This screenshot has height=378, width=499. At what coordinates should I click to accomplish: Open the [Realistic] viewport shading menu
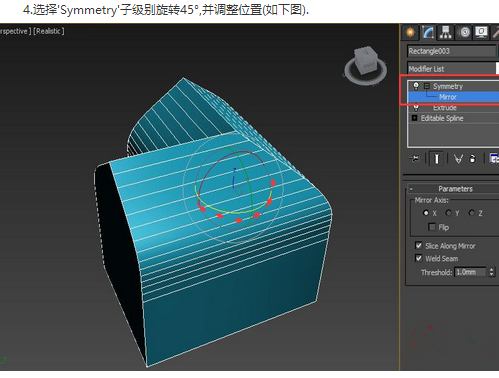click(x=49, y=31)
